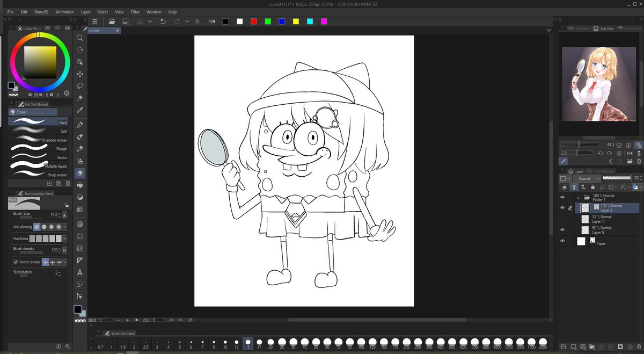644x354 pixels.
Task: Open dropdown arrow next to redo
Action: click(187, 21)
